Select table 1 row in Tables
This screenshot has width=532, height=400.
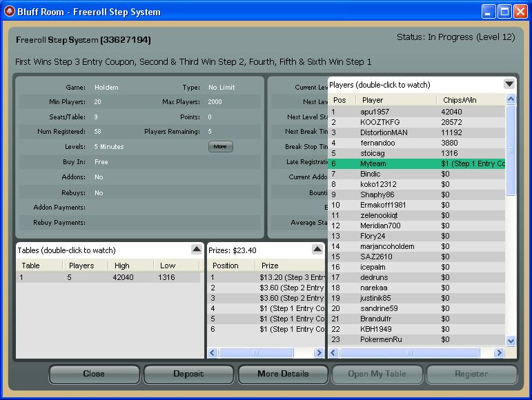click(x=109, y=277)
